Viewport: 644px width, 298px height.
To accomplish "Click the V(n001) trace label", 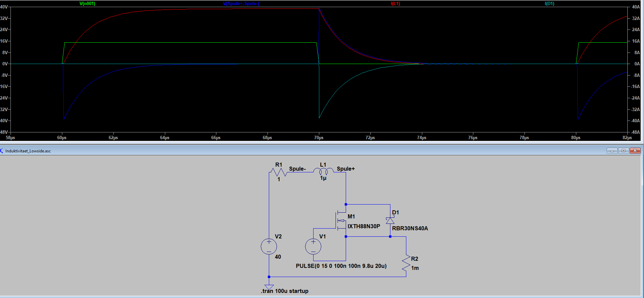I will click(x=87, y=4).
